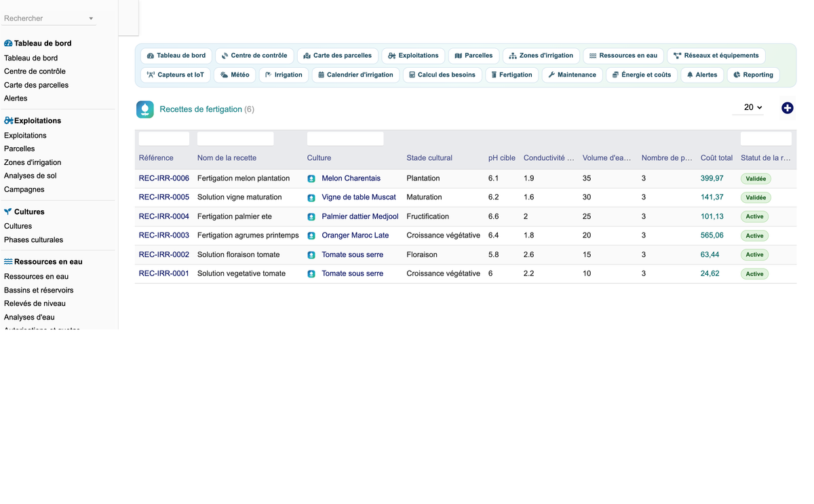814x504 pixels.
Task: Open Capteurs et IoT tab
Action: (x=176, y=75)
